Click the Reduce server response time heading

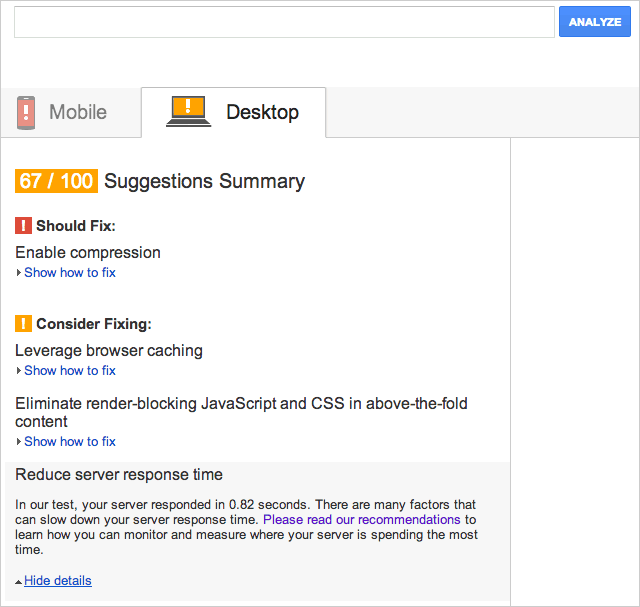[x=119, y=475]
